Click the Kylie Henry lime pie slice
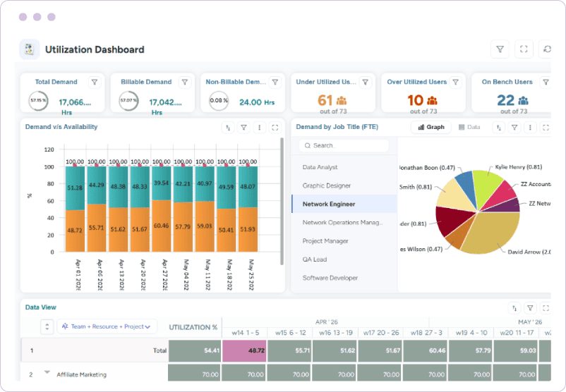Image resolution: width=566 pixels, height=392 pixels. pyautogui.click(x=486, y=188)
